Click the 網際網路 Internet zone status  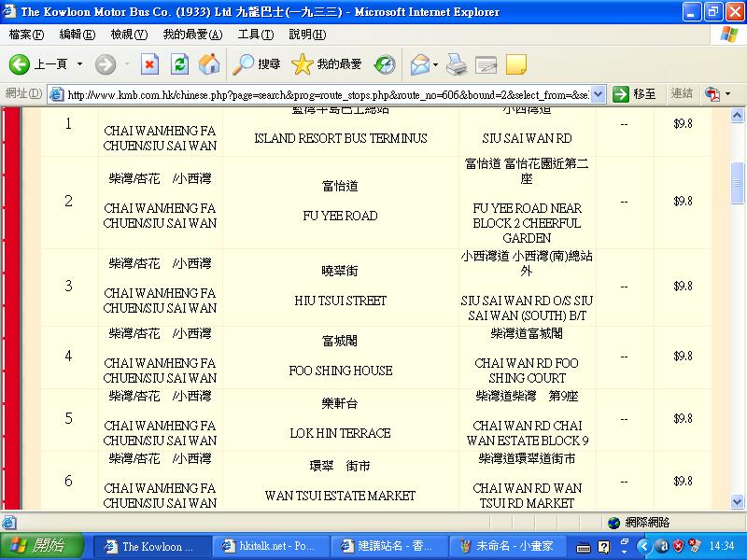click(639, 523)
